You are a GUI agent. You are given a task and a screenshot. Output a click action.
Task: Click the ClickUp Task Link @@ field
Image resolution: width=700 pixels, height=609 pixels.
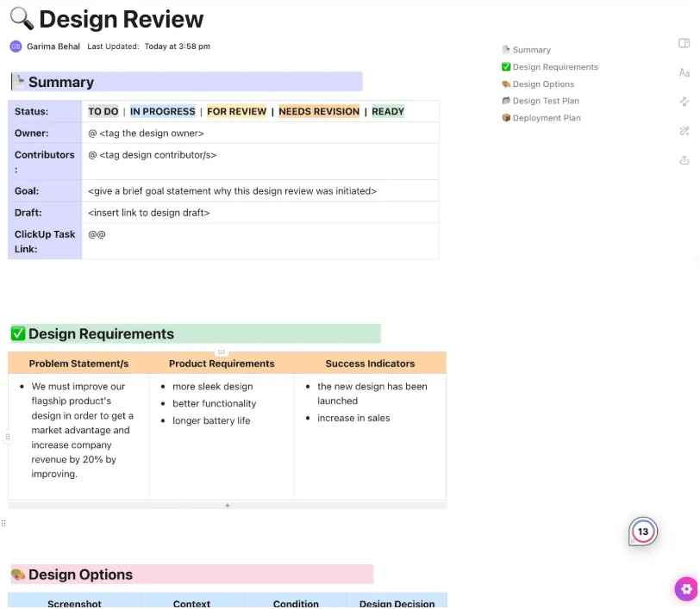260,241
